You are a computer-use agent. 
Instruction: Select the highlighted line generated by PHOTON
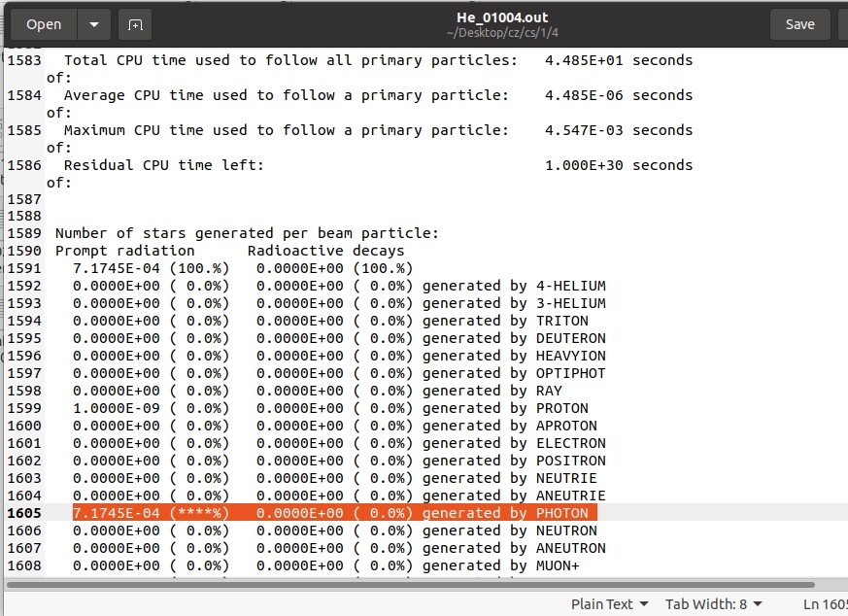pyautogui.click(x=335, y=513)
